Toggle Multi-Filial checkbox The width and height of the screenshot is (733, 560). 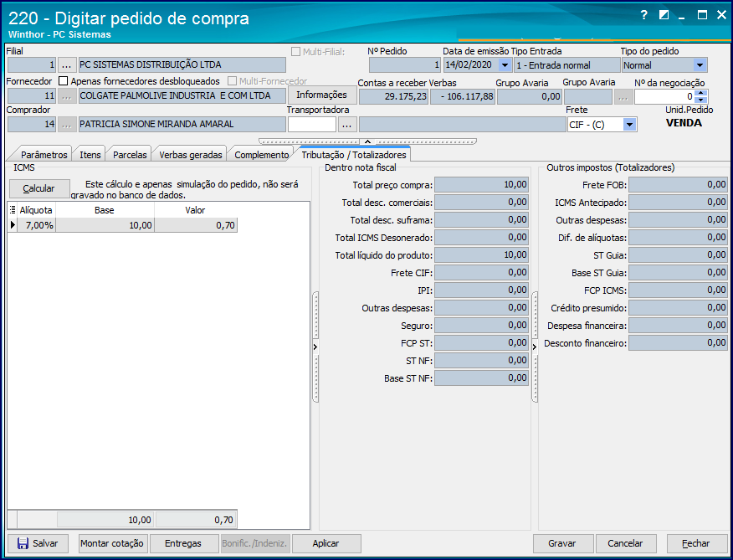[295, 51]
